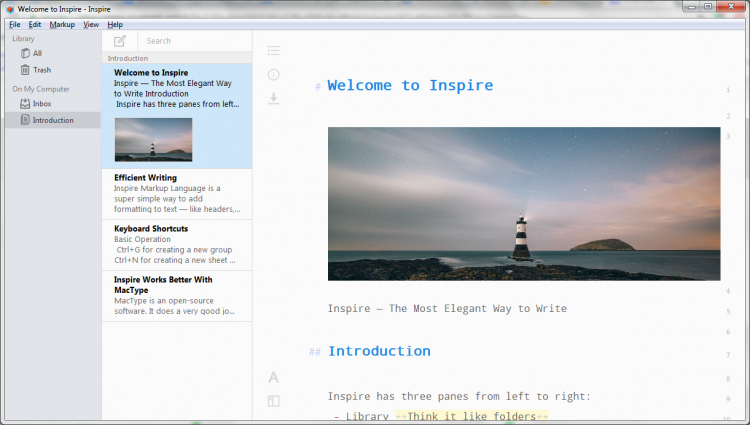
Task: Click the Trash icon in Library
Action: tap(25, 70)
